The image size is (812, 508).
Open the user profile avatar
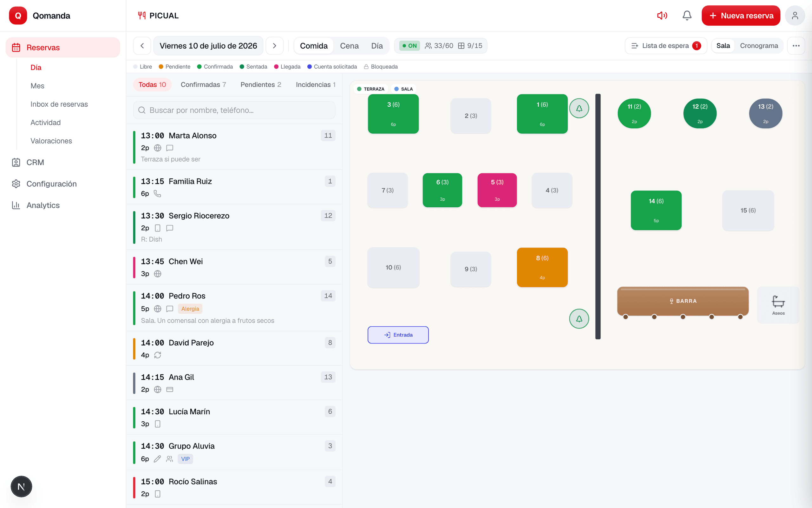795,16
